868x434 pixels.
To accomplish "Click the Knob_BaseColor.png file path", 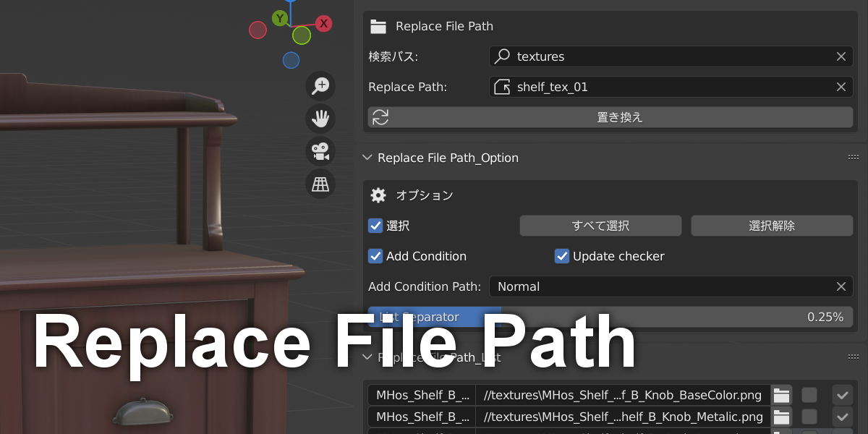I will point(623,395).
